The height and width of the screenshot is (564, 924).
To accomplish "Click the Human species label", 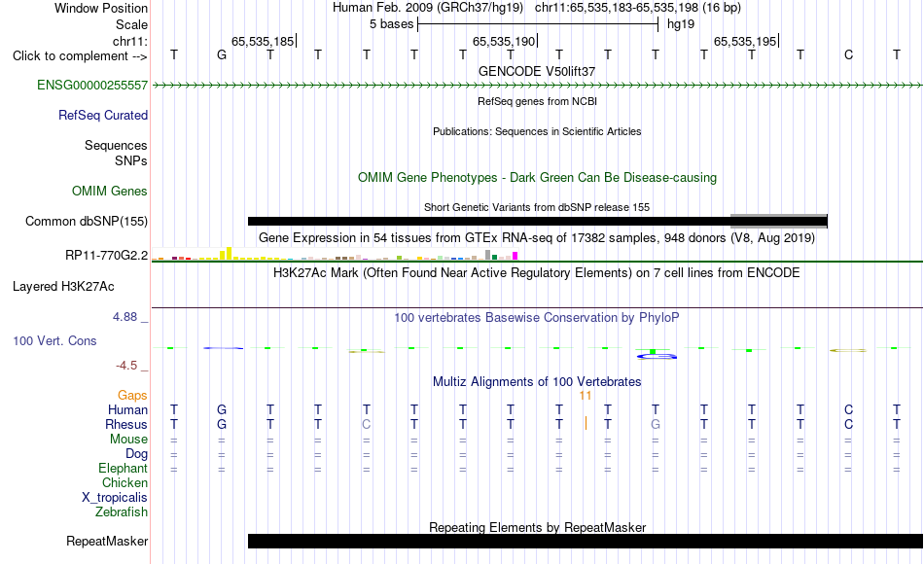I will pyautogui.click(x=127, y=410).
